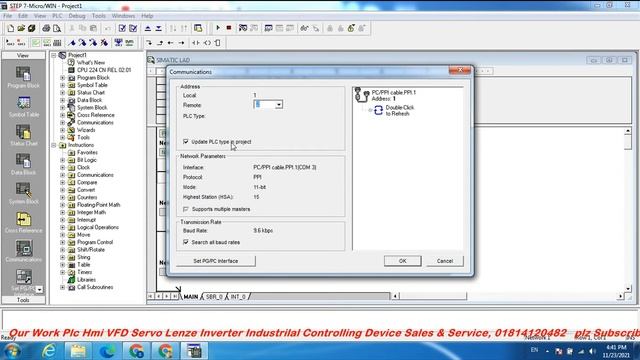640x360 pixels.
Task: Click the Tools bar at View panel bottom
Action: click(x=23, y=300)
